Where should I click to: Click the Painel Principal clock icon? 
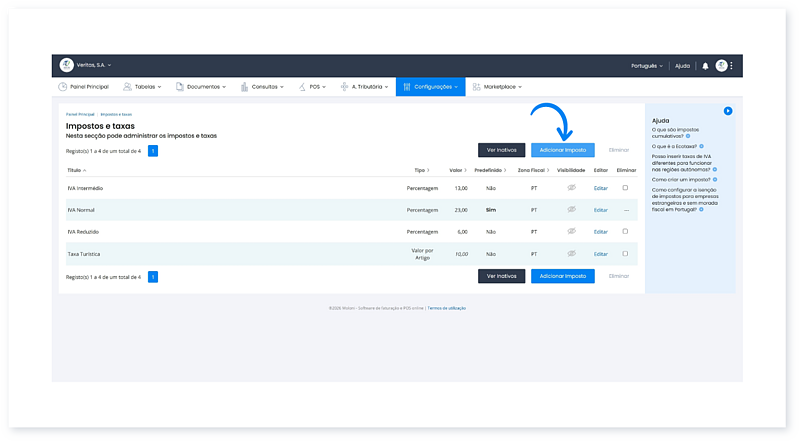coord(63,87)
